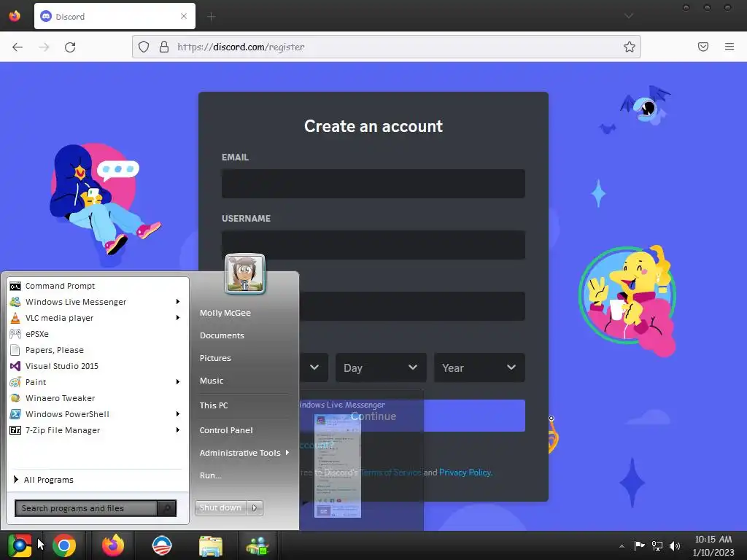Viewport: 747px width, 560px height.
Task: Open Windows Live Messenger taskbar icon
Action: (x=258, y=545)
